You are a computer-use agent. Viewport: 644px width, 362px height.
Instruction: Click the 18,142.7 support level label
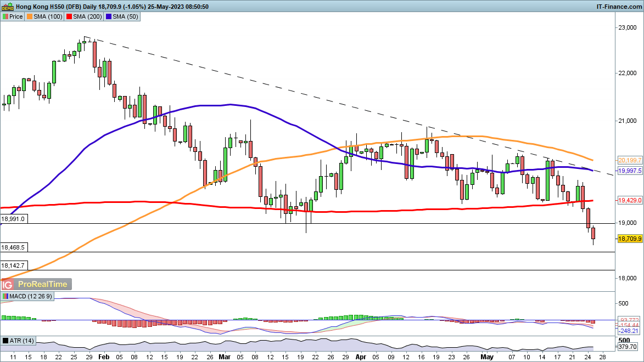(x=14, y=265)
